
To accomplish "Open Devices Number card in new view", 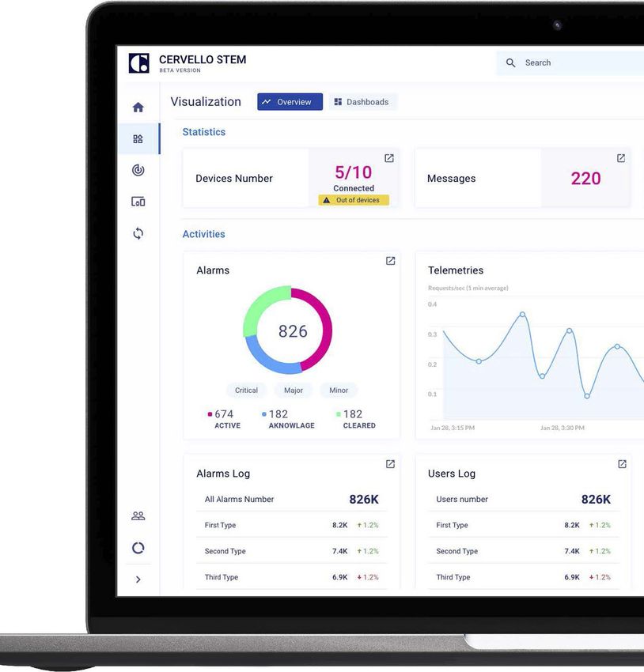I will [x=389, y=158].
